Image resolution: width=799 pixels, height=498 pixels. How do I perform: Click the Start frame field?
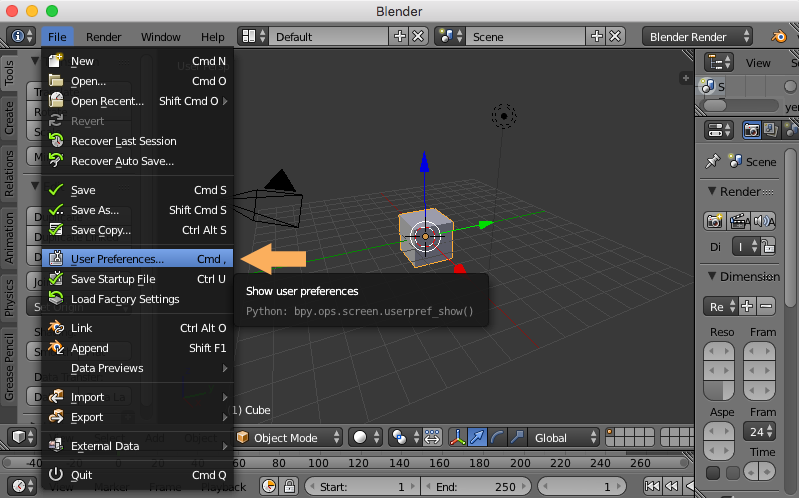tap(362, 486)
